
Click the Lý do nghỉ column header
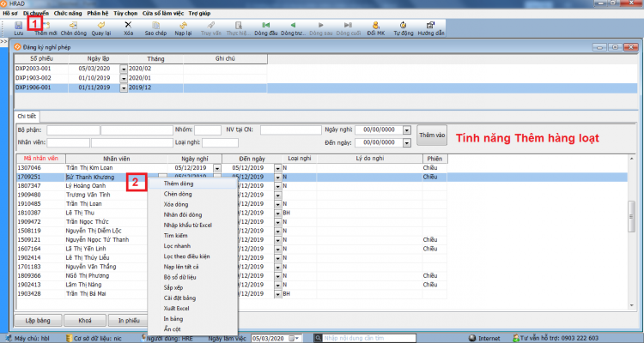(x=369, y=159)
